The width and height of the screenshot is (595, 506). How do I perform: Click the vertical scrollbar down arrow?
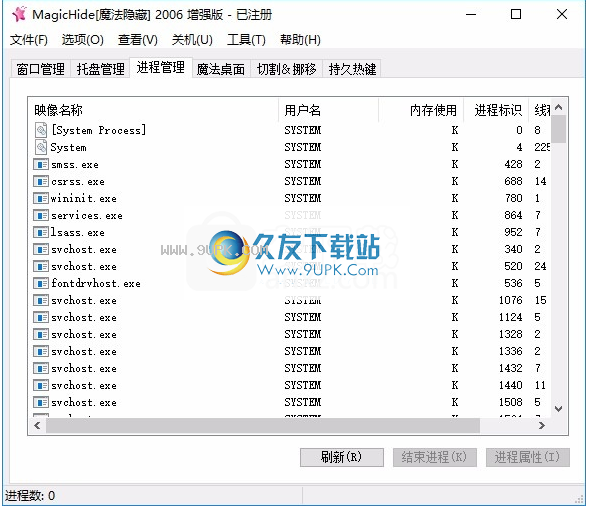(558, 409)
